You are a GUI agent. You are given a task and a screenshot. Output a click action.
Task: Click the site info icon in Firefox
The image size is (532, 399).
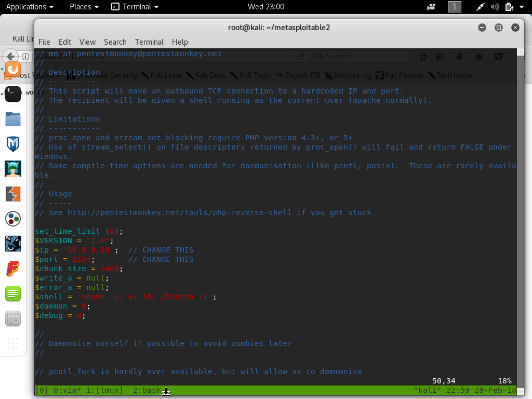tap(25, 56)
